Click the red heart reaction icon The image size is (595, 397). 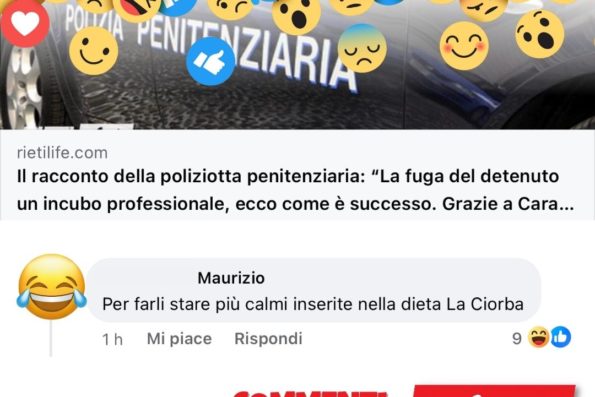(25, 23)
